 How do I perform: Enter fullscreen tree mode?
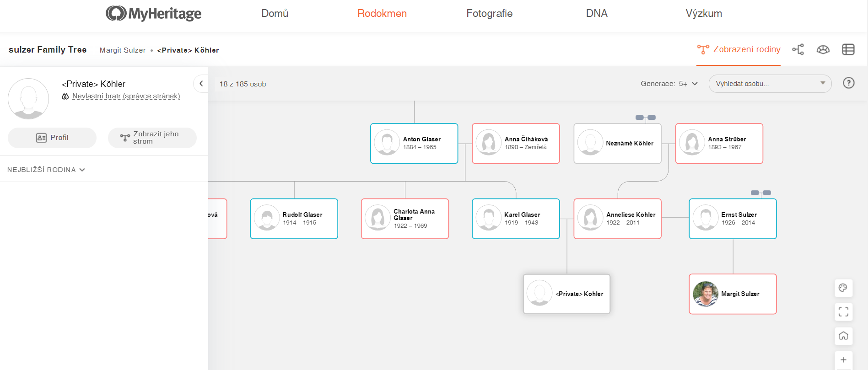(843, 312)
